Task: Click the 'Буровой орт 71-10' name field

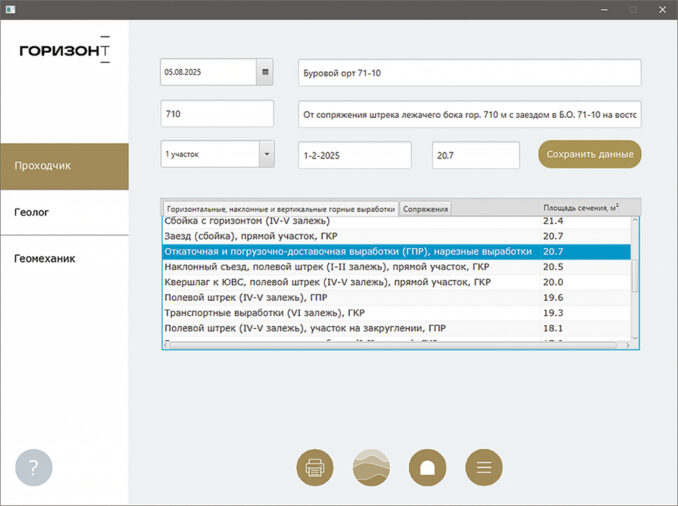Action: tap(470, 73)
